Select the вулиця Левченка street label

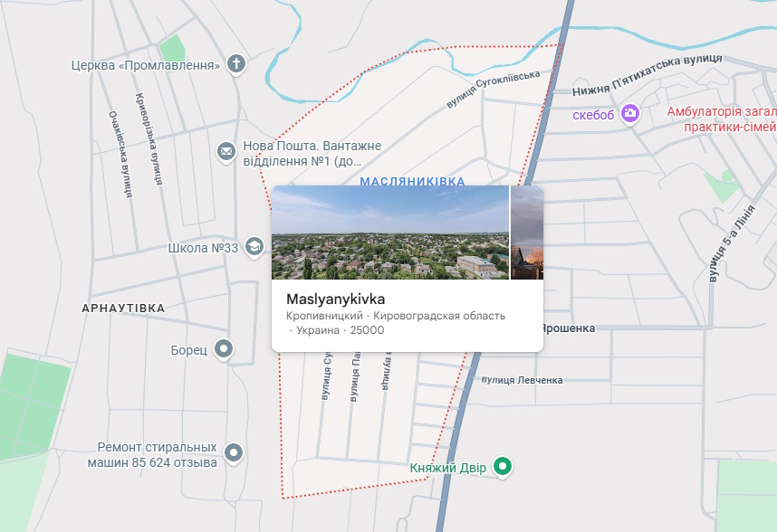point(522,380)
